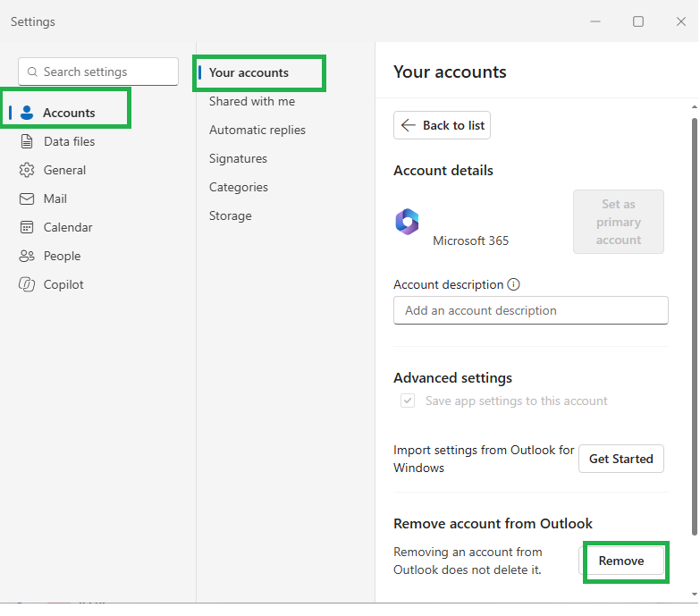The height and width of the screenshot is (616, 700).
Task: Click the Microsoft 365 account name
Action: coord(470,240)
